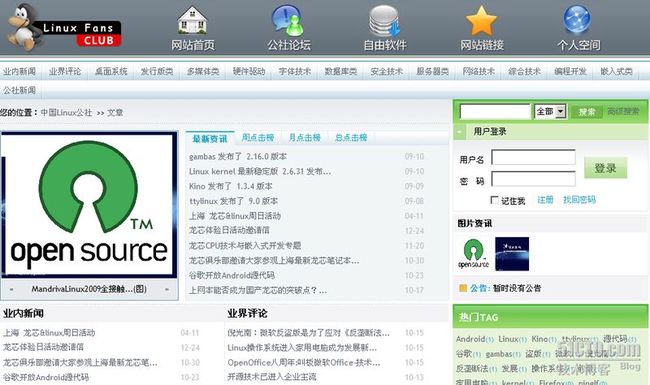Open 龙芯体验日活动邀请信 under 业内新闻
This screenshot has height=385, width=650.
(x=43, y=347)
